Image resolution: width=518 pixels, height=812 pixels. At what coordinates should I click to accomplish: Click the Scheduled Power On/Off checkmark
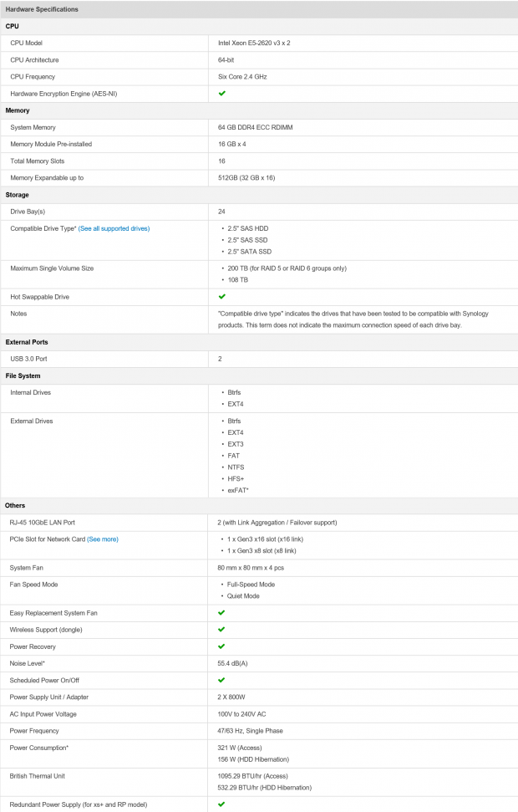coord(221,680)
